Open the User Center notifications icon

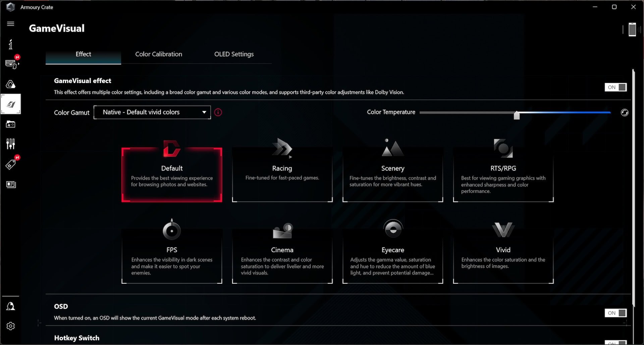[10, 306]
